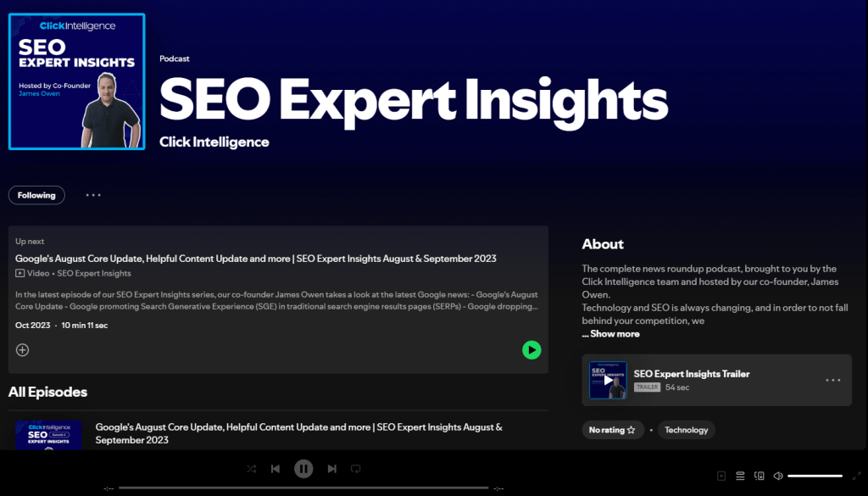The width and height of the screenshot is (868, 496).
Task: Open the Now Playing view
Action: click(x=721, y=476)
